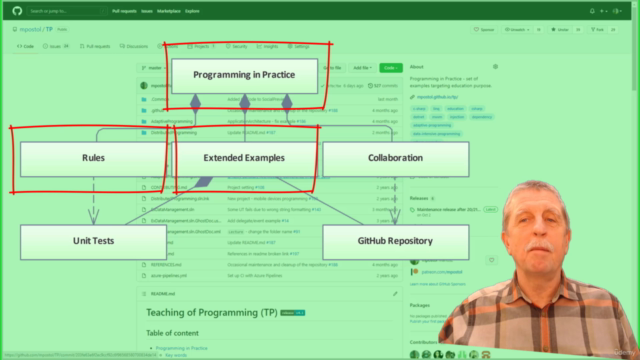Select the dependency topic tag

(481, 117)
